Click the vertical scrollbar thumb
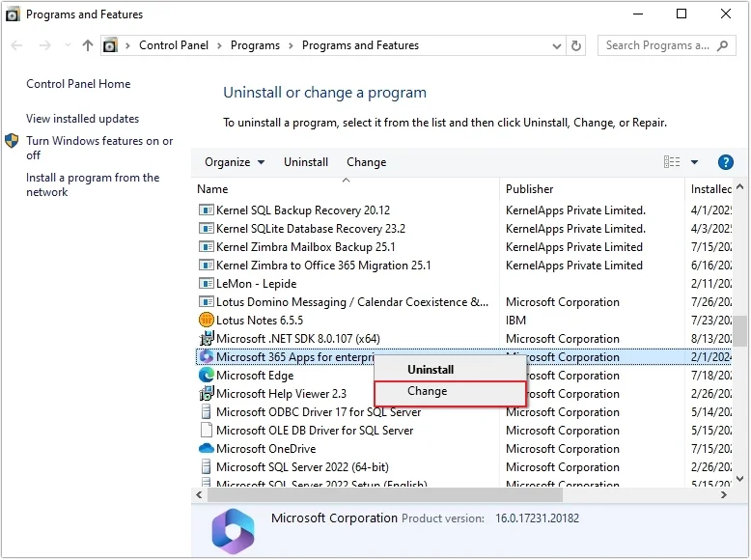Image resolution: width=751 pixels, height=560 pixels. 740,330
